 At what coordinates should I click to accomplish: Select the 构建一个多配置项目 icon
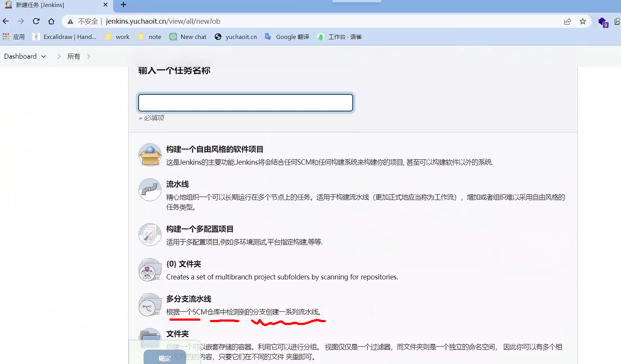coord(150,234)
